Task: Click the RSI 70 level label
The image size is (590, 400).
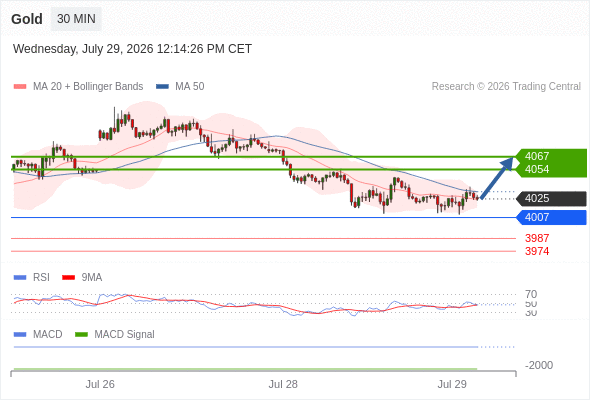Action: click(531, 294)
